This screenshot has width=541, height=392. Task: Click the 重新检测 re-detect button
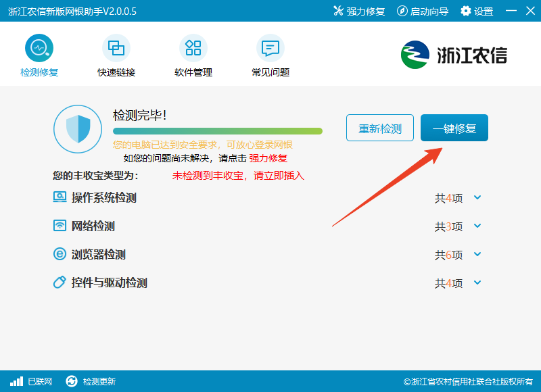[379, 127]
